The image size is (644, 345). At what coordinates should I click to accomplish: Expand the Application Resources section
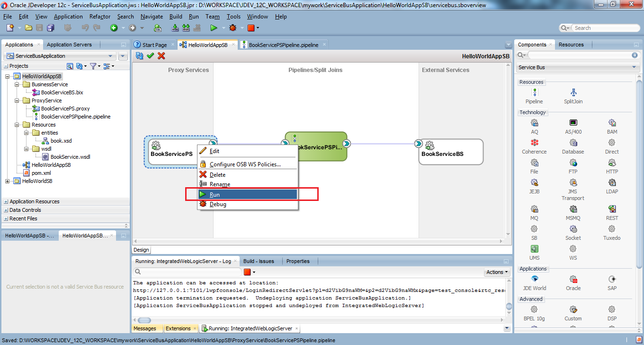6,202
